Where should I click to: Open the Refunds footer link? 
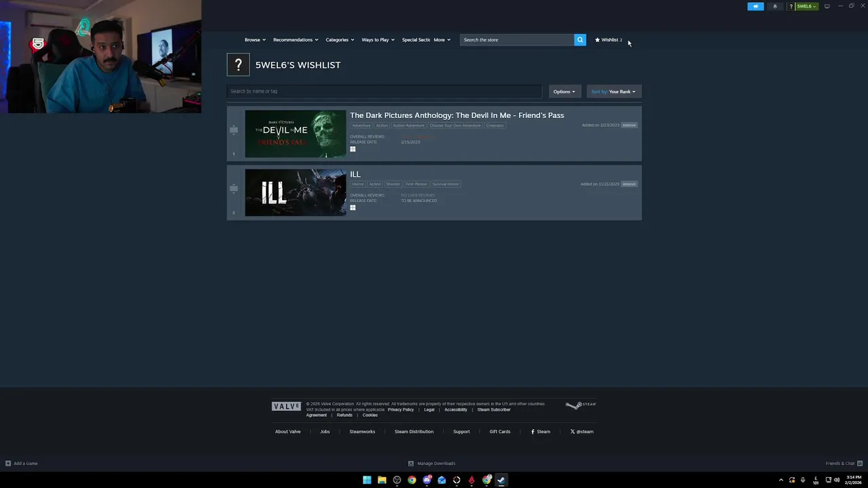[x=344, y=415]
